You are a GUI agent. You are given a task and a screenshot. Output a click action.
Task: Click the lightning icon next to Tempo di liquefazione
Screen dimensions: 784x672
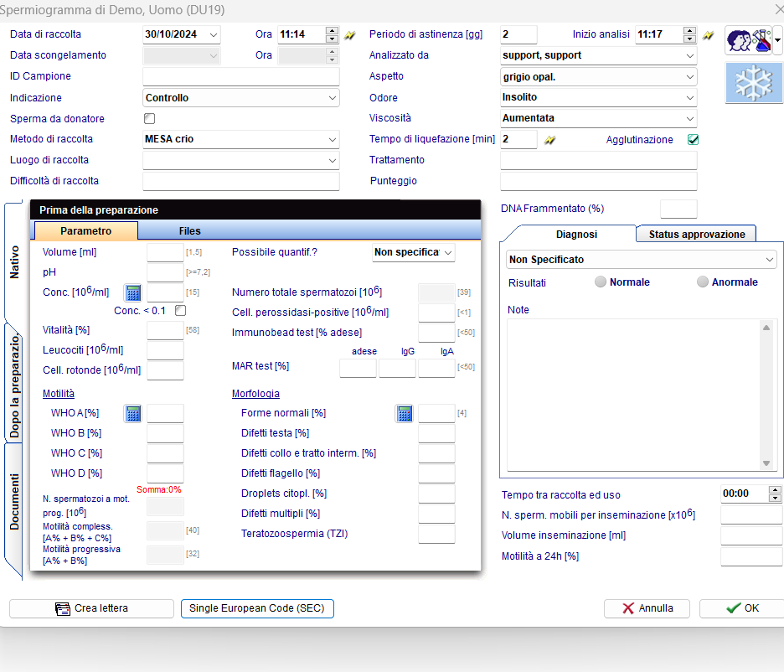pyautogui.click(x=550, y=139)
